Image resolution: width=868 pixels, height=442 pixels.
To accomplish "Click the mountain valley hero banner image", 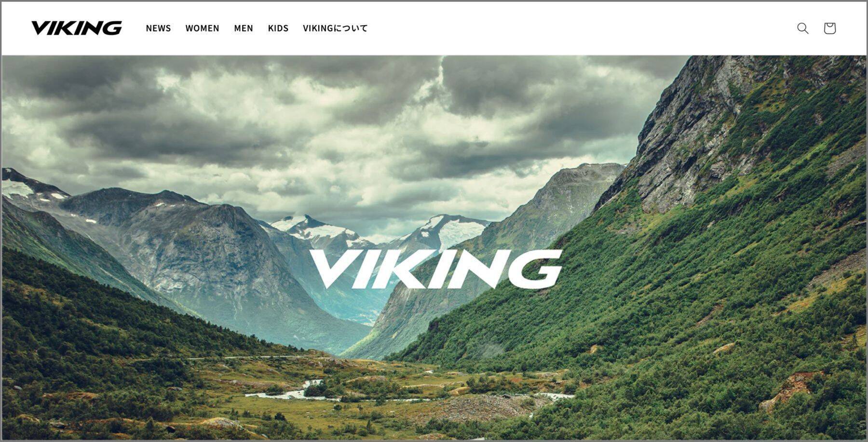I will 434,247.
